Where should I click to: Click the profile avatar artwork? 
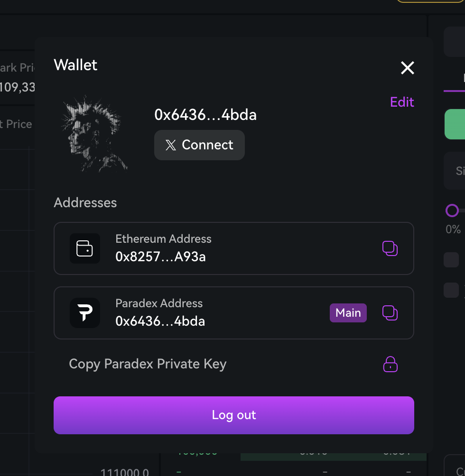[93, 133]
